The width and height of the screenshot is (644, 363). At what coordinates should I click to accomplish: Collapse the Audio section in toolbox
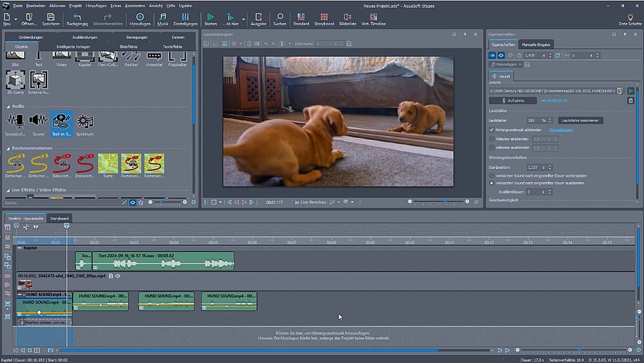pos(8,106)
